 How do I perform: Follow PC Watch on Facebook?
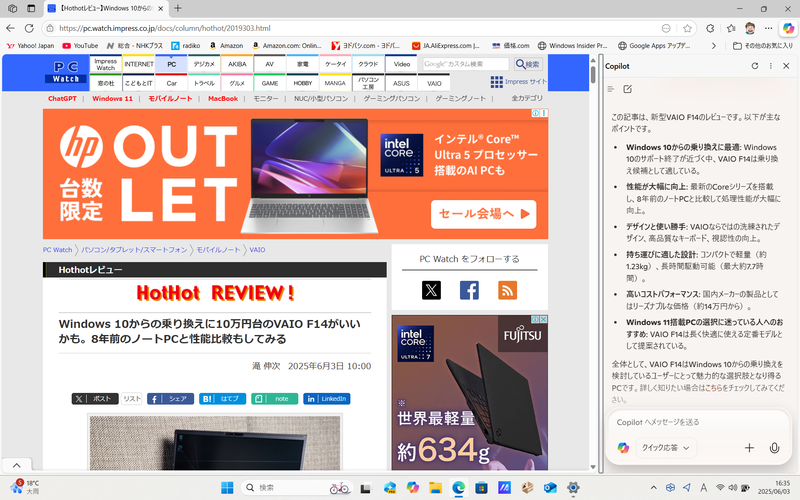(469, 290)
